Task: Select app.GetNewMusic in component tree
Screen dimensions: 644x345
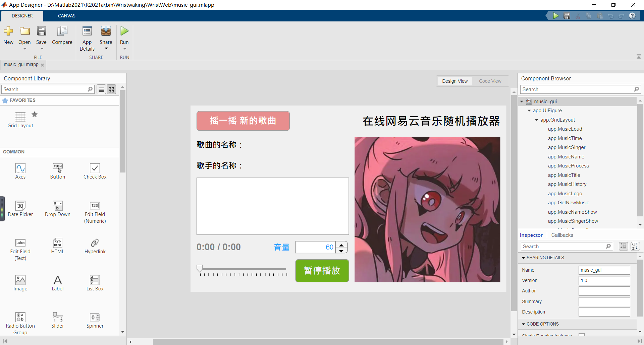Action: point(568,203)
